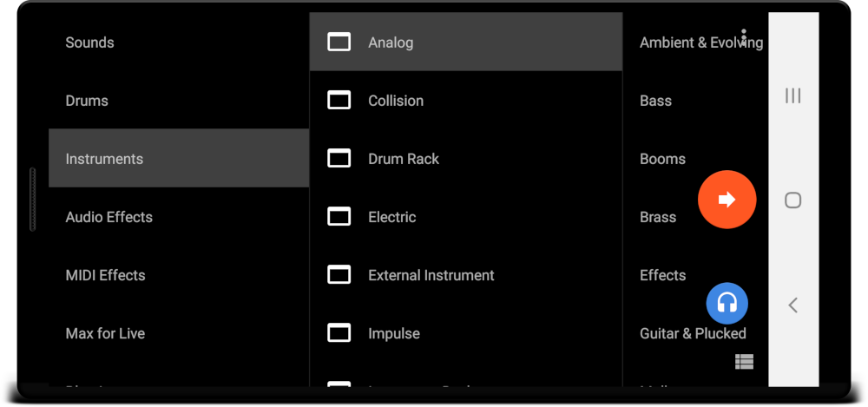
Task: Click the Collision device icon
Action: (x=339, y=101)
